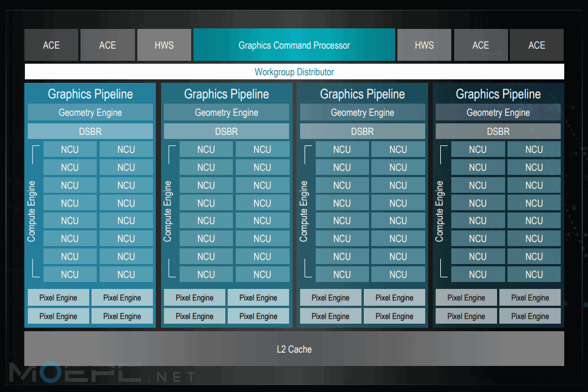Image resolution: width=588 pixels, height=392 pixels.
Task: Select Geometry Engine in the second pipeline
Action: (227, 112)
